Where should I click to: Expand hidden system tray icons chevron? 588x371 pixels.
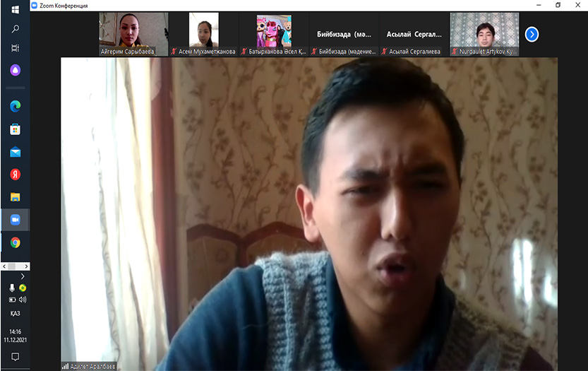click(23, 276)
